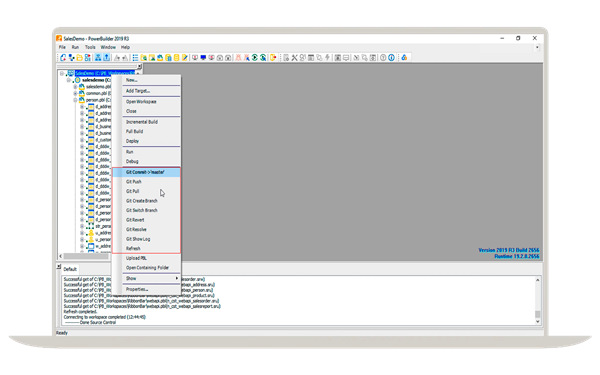Click the yellow Open folder toolbar icon

click(x=80, y=57)
